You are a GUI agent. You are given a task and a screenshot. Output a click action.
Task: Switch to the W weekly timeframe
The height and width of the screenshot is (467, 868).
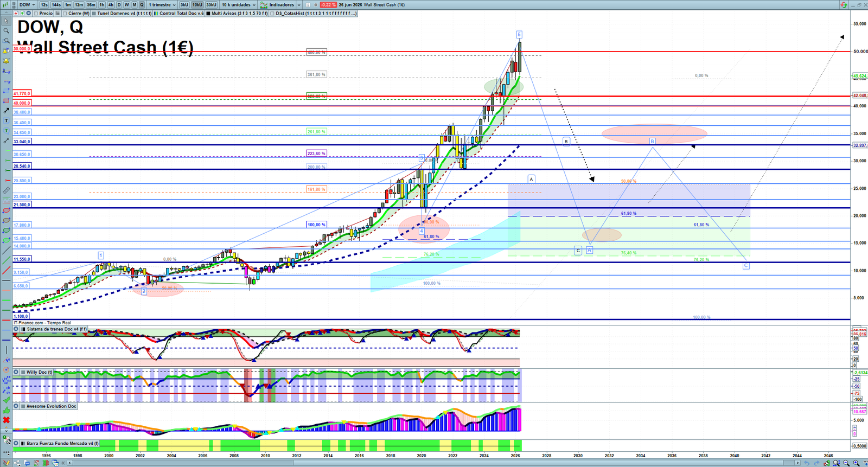point(127,4)
